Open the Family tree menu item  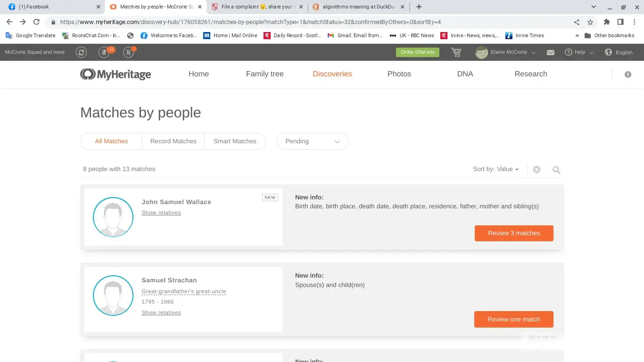point(264,74)
